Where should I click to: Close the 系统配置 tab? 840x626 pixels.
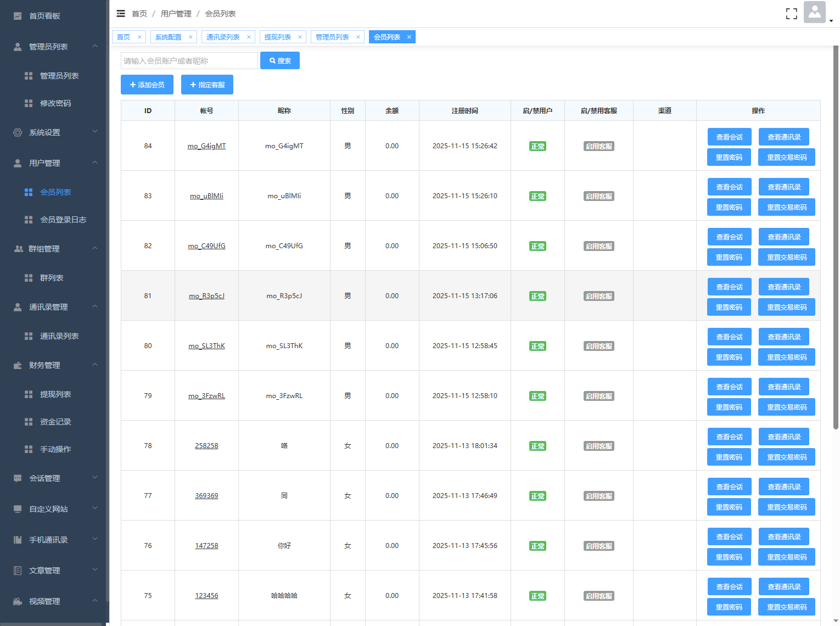(191, 37)
